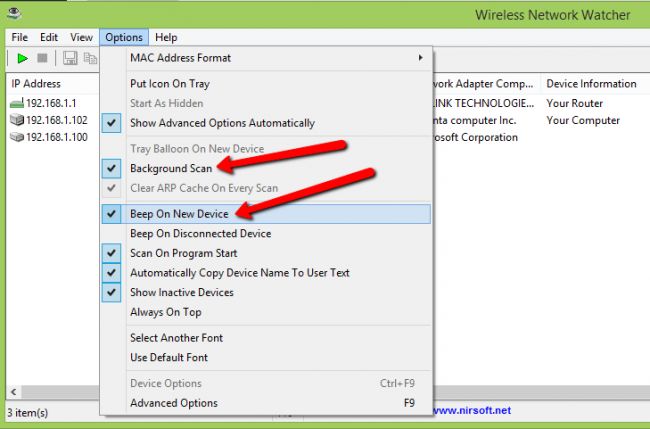Open the Help menu
The image size is (650, 429).
pyautogui.click(x=166, y=37)
